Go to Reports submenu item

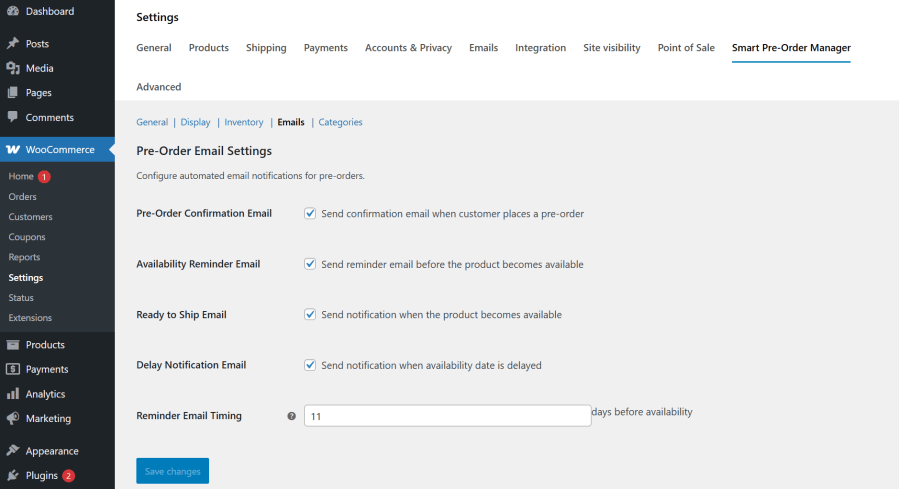click(24, 257)
